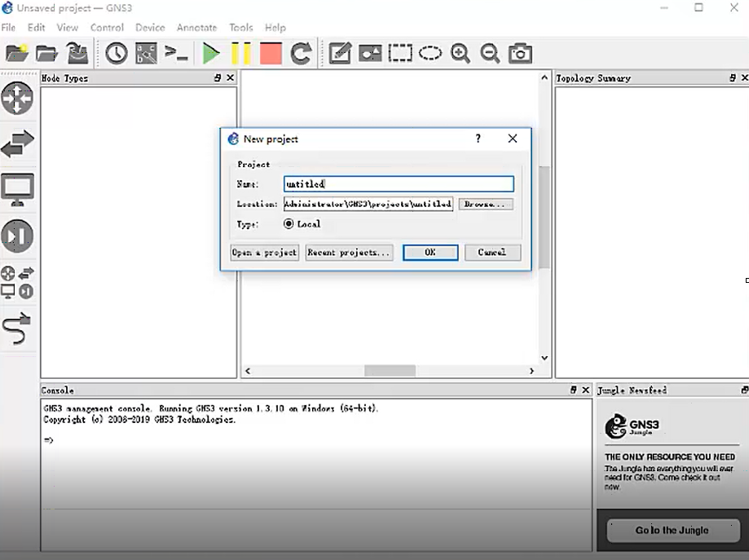Click the New blank project toolbar icon
This screenshot has height=560, width=749.
coord(17,53)
